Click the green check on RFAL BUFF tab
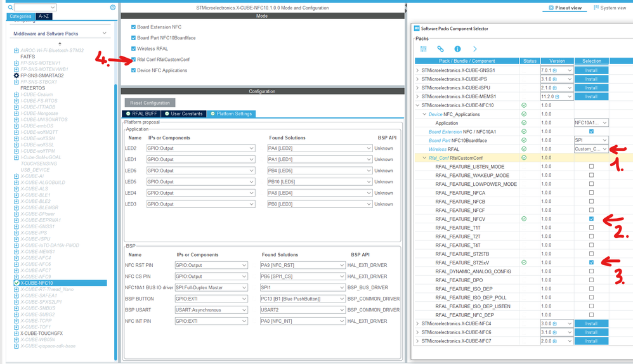 [128, 114]
